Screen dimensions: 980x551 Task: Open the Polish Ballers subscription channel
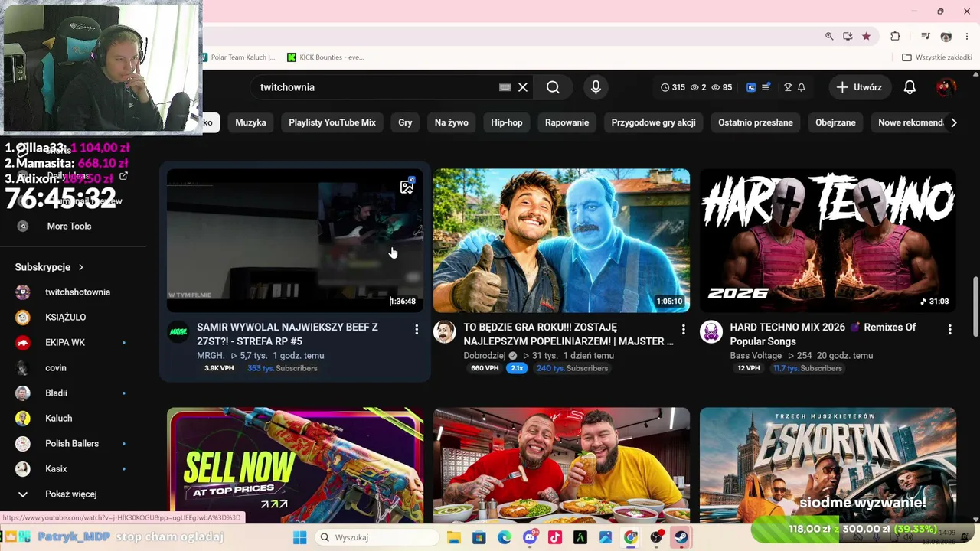[73, 444]
